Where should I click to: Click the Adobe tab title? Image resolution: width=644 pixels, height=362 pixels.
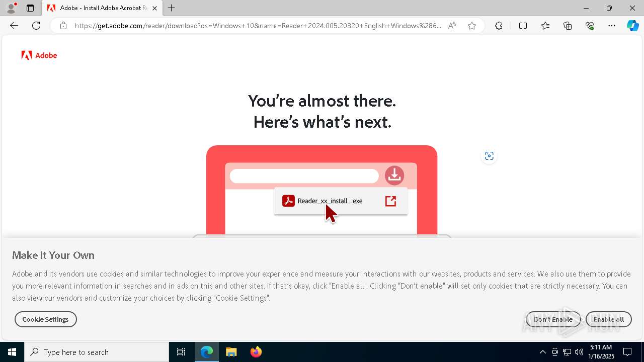coord(103,8)
